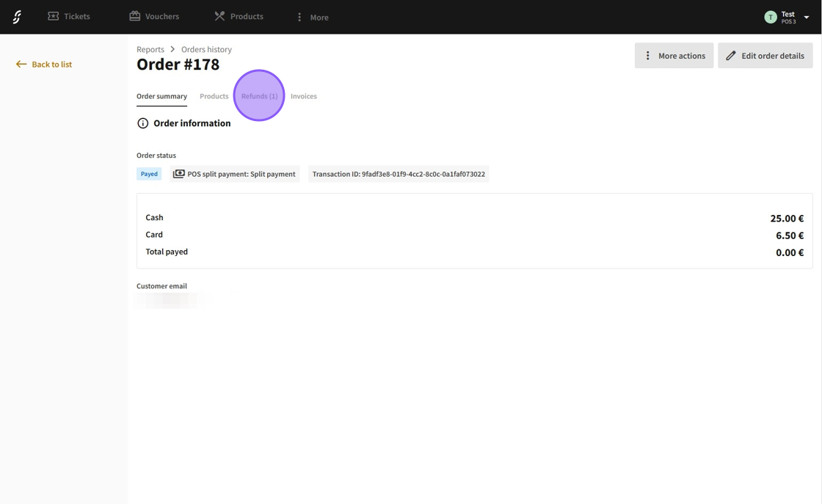The image size is (822, 504).
Task: Click the Edit order details button
Action: [765, 56]
